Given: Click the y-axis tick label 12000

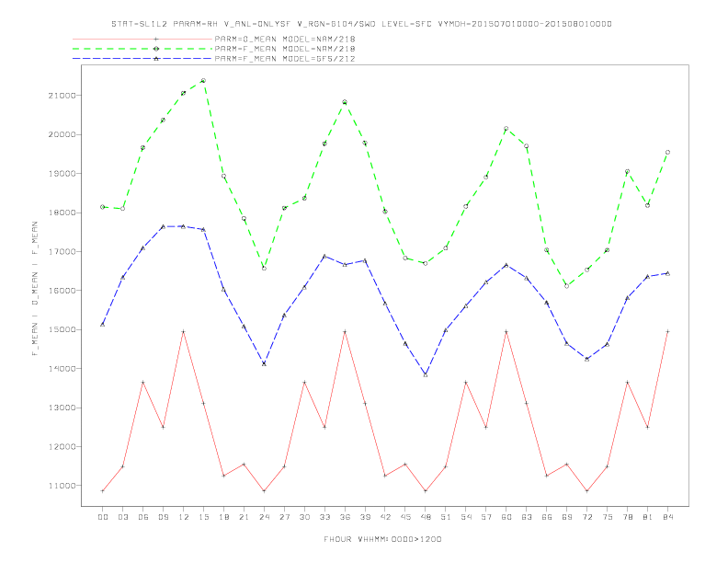Looking at the screenshot, I should tap(62, 447).
